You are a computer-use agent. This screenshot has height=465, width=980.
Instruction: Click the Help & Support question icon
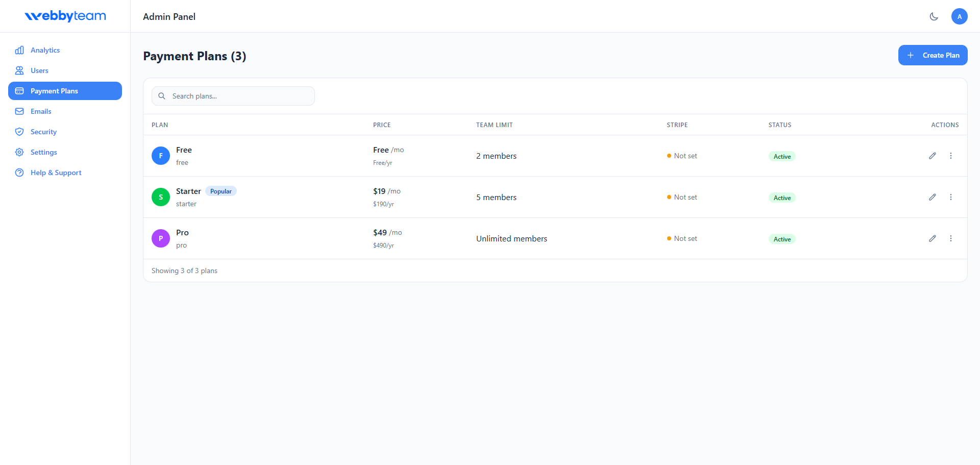click(19, 173)
